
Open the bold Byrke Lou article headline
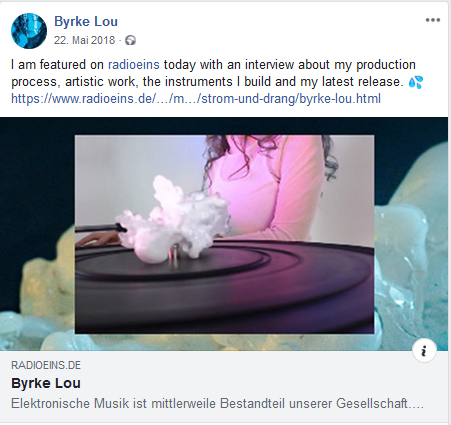pos(46,383)
